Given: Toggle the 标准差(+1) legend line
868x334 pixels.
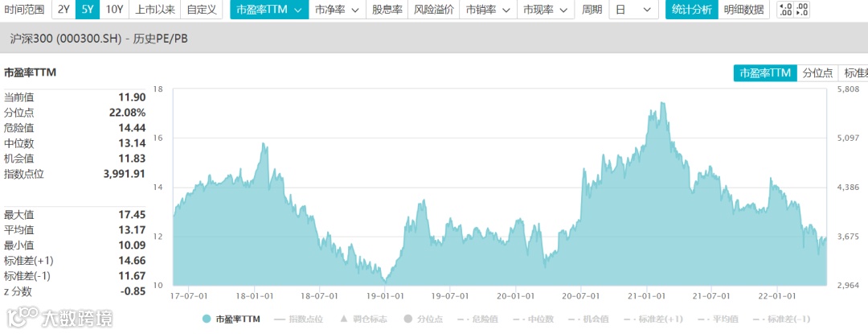Looking at the screenshot, I should [x=653, y=319].
